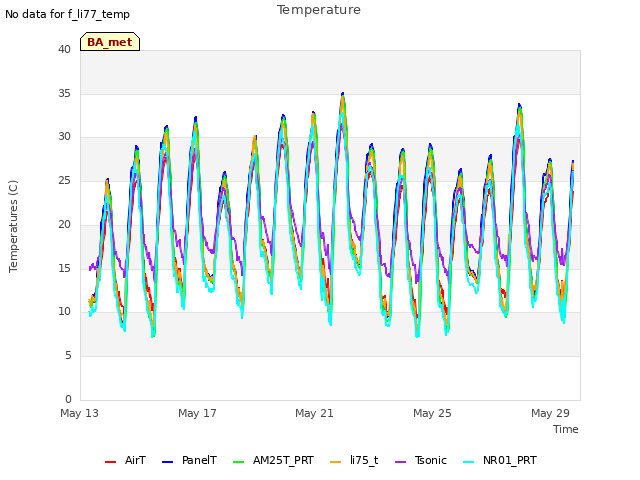640x480 pixels.
Task: Click the 'No data for f_li77_temp' message
Action: pyautogui.click(x=67, y=14)
